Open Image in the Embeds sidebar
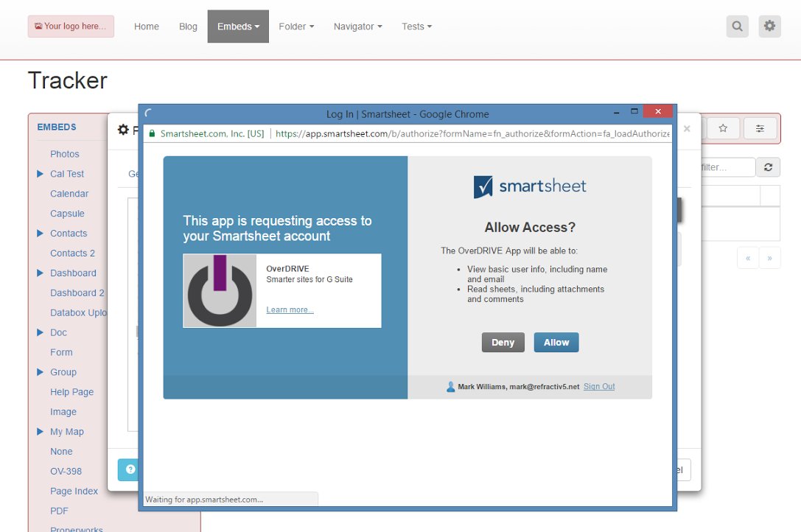Viewport: 801px width, 532px height. pyautogui.click(x=63, y=412)
